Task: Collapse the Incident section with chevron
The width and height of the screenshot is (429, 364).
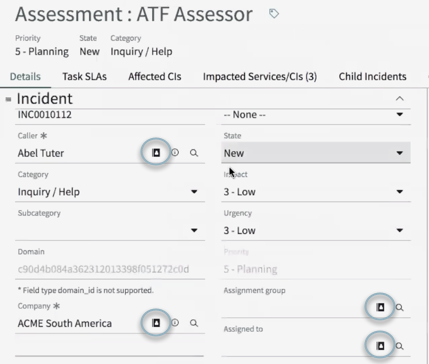Action: pos(400,99)
